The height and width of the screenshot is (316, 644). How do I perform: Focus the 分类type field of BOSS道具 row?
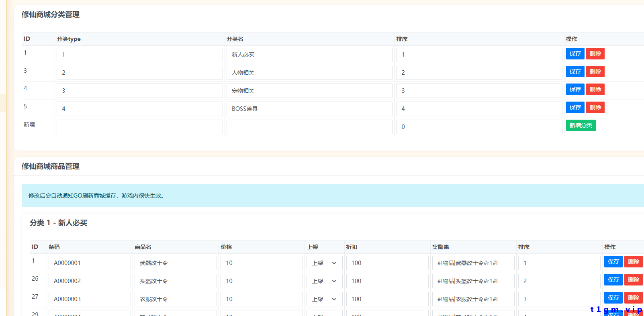pos(139,109)
